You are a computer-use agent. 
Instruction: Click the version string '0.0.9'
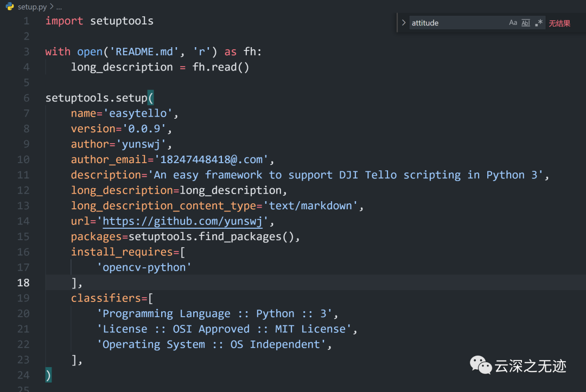coord(144,128)
